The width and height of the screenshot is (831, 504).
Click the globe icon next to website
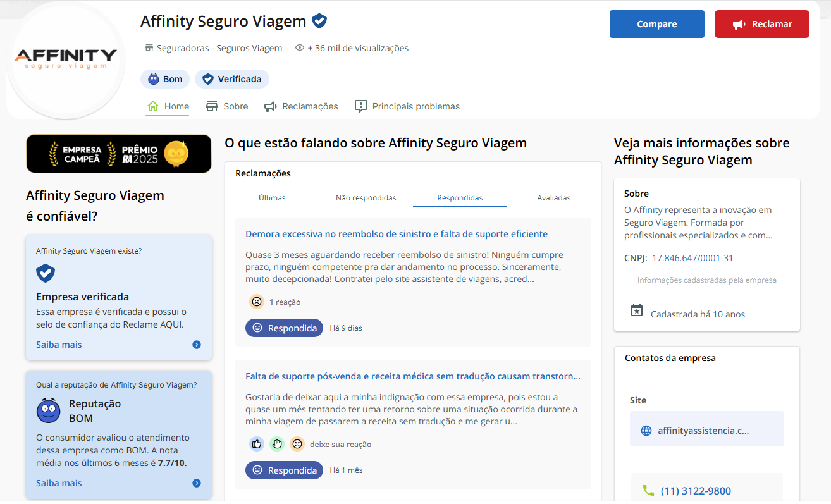pyautogui.click(x=646, y=431)
